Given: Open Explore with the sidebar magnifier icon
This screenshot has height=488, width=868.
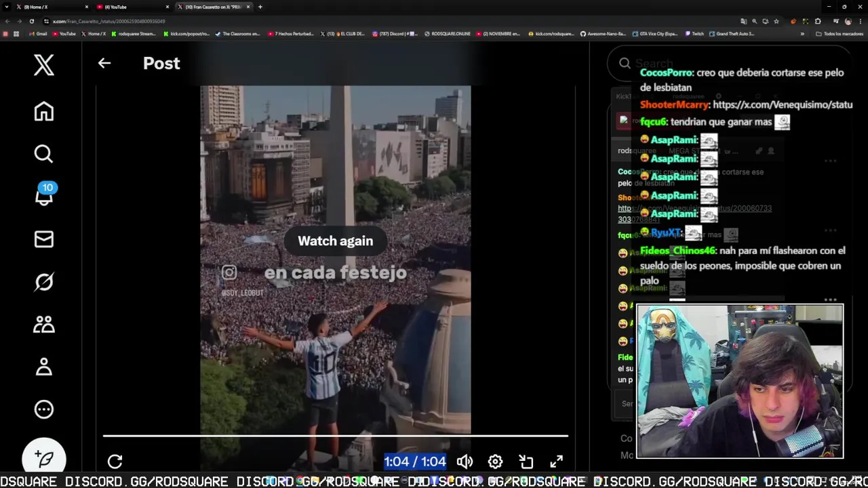Looking at the screenshot, I should pyautogui.click(x=44, y=154).
